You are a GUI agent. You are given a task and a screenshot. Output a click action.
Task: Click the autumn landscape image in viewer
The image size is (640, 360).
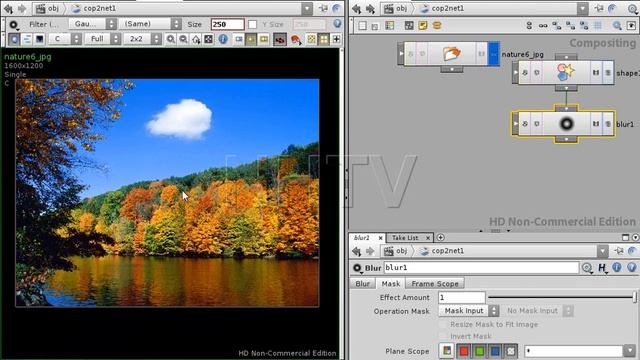tap(167, 193)
